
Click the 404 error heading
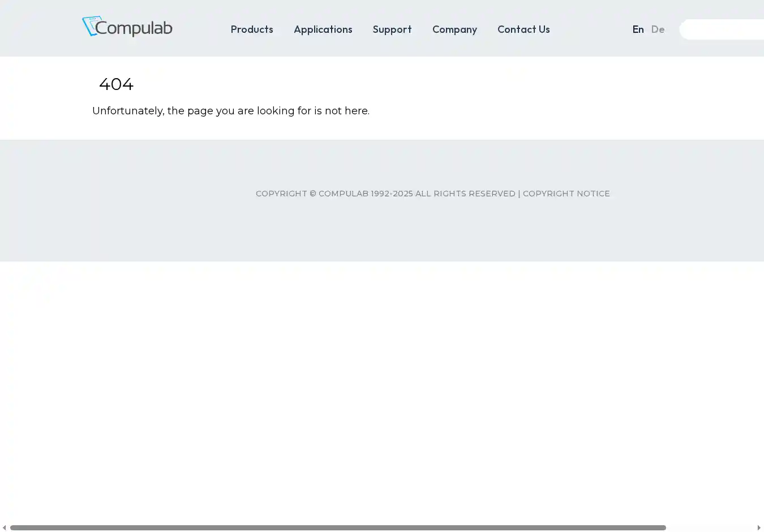click(x=116, y=84)
